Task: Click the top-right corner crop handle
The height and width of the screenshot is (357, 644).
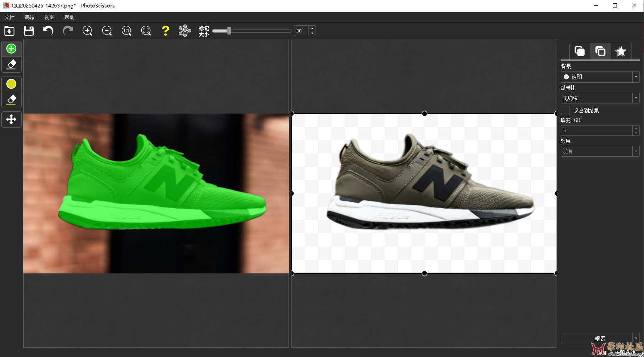Action: pyautogui.click(x=556, y=113)
